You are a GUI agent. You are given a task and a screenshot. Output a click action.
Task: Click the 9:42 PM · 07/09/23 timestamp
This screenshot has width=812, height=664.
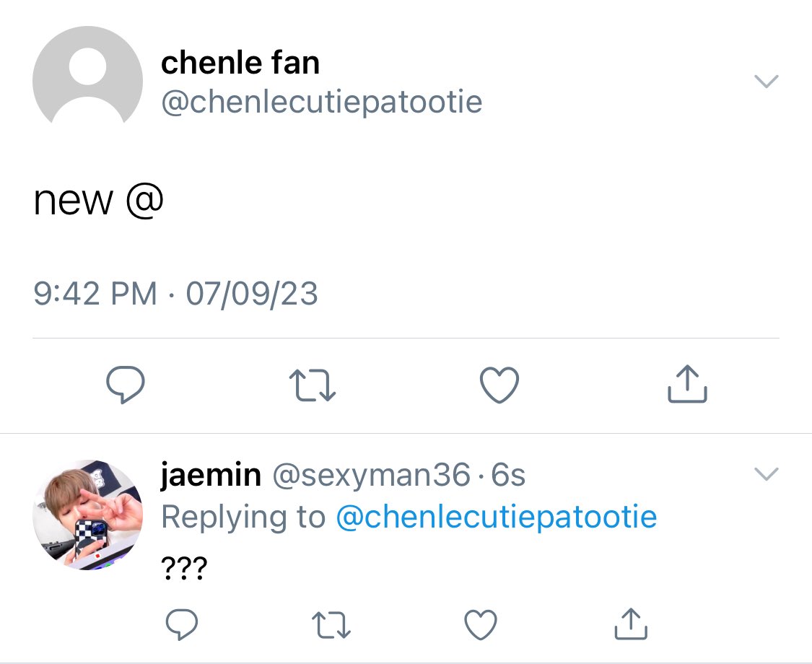point(175,294)
